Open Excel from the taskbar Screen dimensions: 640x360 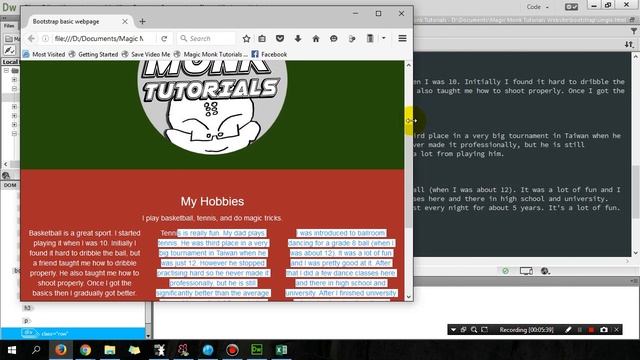281,350
